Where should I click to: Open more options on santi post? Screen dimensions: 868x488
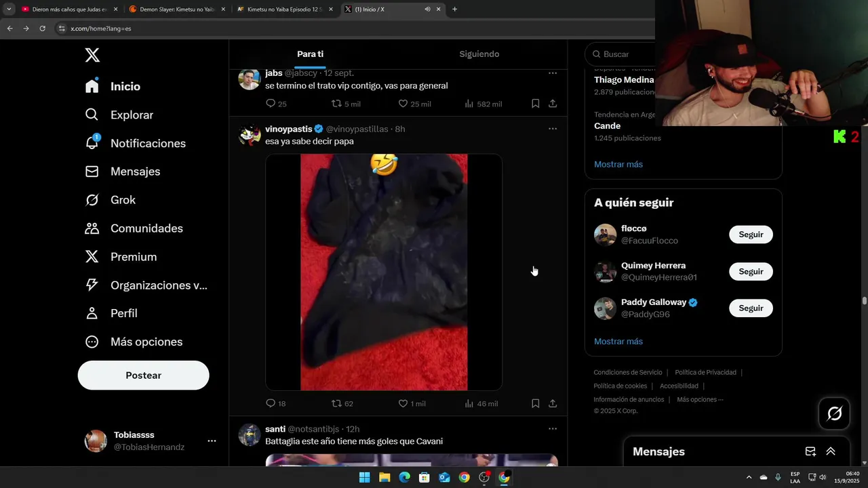tap(553, 428)
